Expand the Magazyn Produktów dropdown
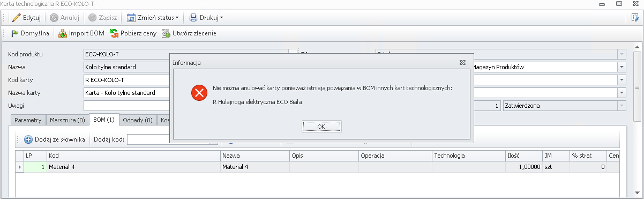 point(621,67)
